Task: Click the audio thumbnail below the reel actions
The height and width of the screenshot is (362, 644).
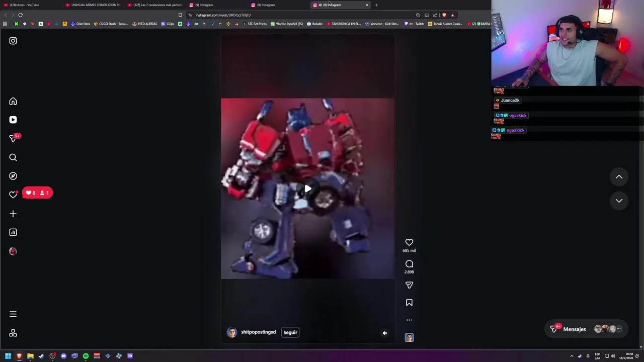Action: click(409, 338)
